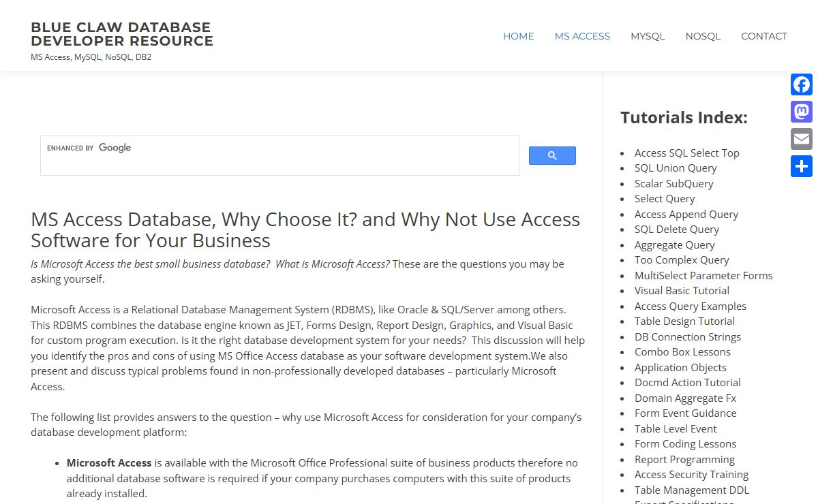
Task: Visit Access Append Query tutorial
Action: click(x=686, y=214)
